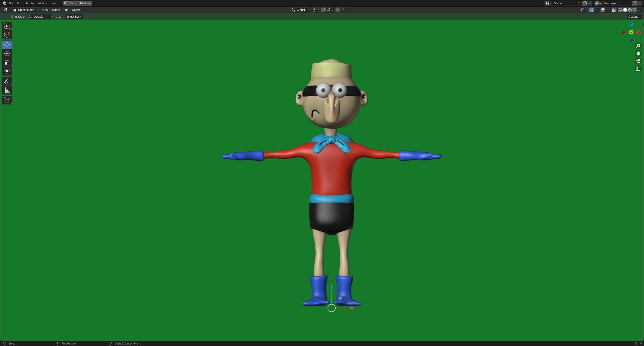The image size is (644, 346).
Task: Open view layer browse dropdown icon
Action: tap(598, 3)
